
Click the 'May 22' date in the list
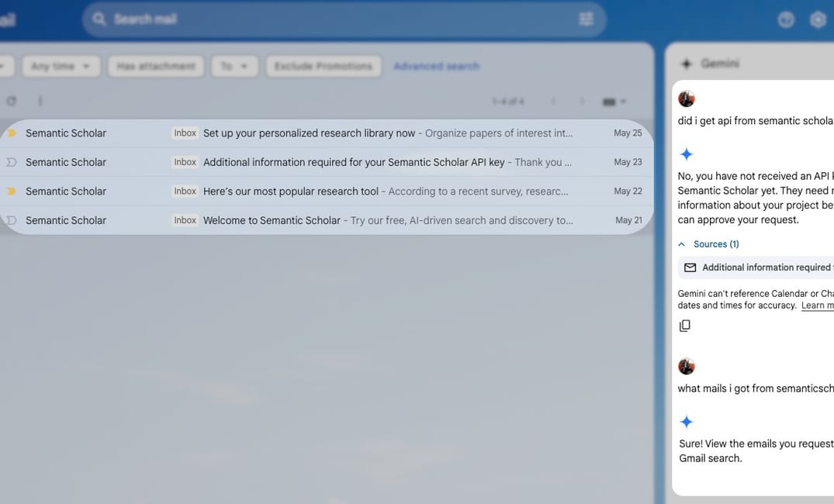(628, 191)
